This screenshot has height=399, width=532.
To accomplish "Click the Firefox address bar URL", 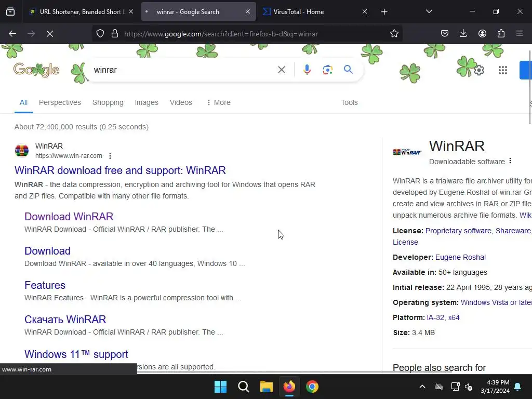I will coord(221,34).
